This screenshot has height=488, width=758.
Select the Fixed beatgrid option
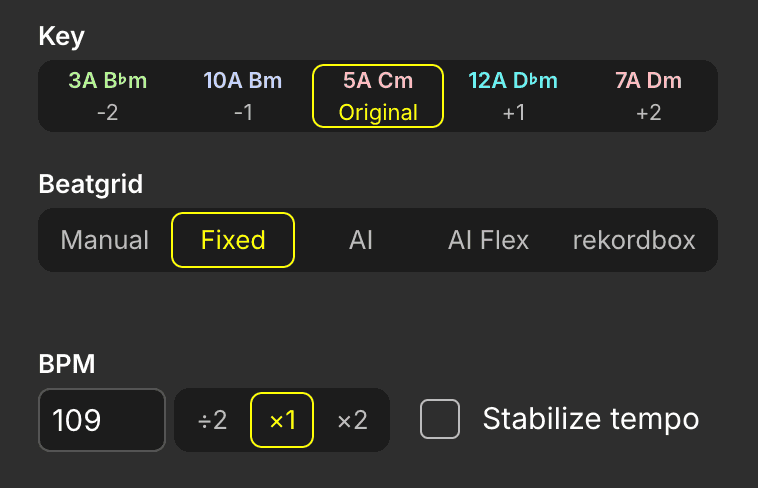tap(233, 240)
